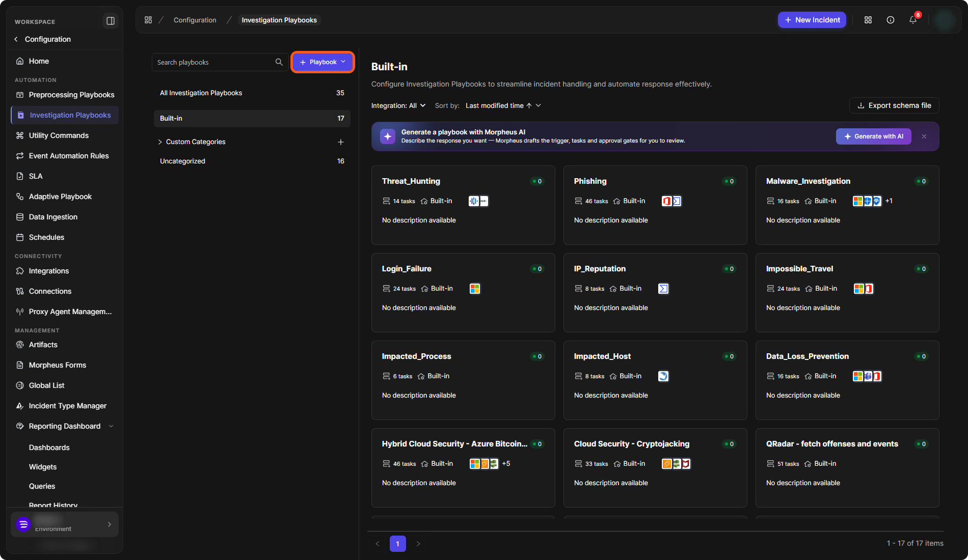Click integration icon on Impacted_Host card
This screenshot has width=968, height=560.
(663, 376)
